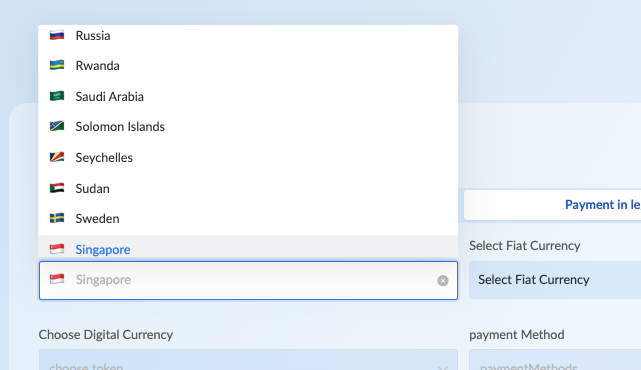Clear the Singapore country selection
This screenshot has width=641, height=370.
[443, 280]
